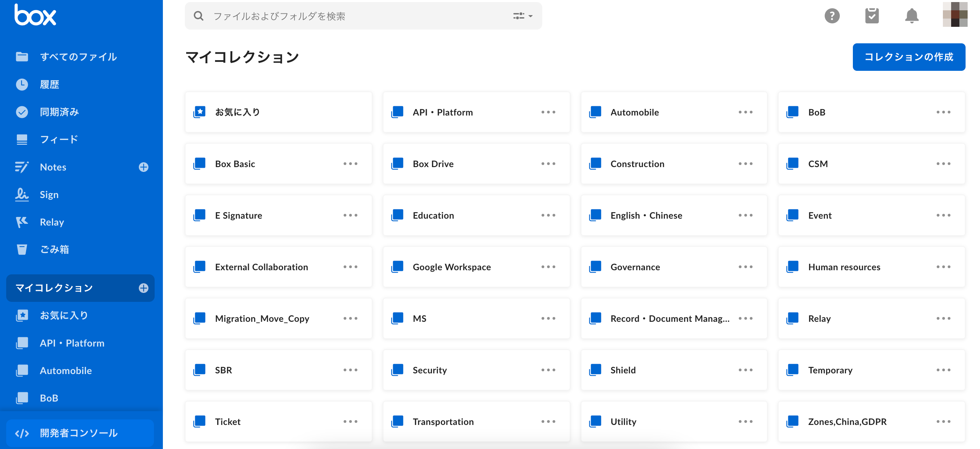The height and width of the screenshot is (449, 980).
Task: Expand search filter options dropdown
Action: [x=523, y=16]
